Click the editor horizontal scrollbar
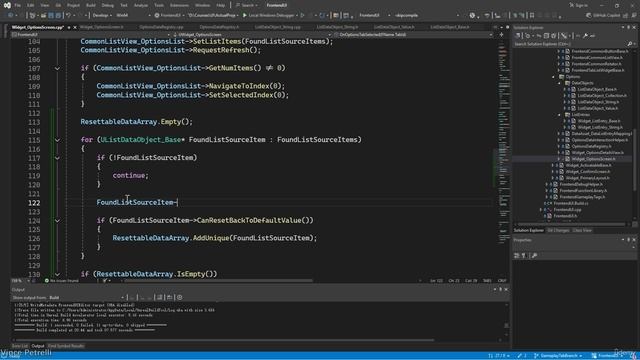The height and width of the screenshot is (360, 640). pyautogui.click(x=218, y=281)
